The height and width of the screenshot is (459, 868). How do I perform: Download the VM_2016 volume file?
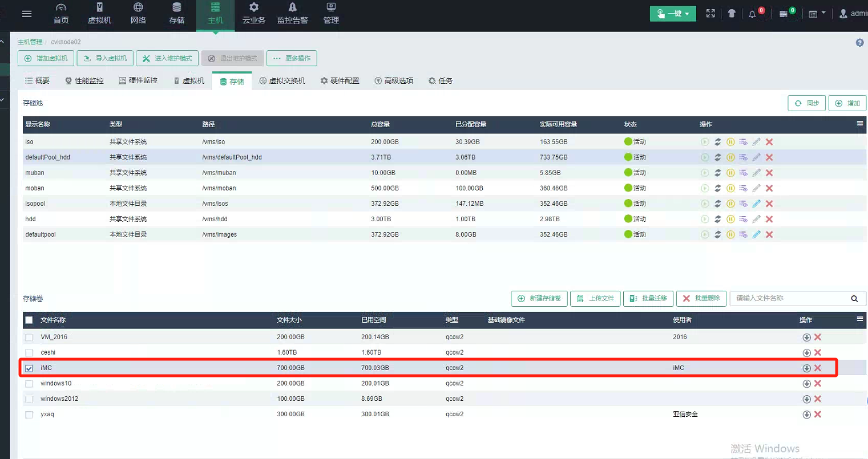806,338
